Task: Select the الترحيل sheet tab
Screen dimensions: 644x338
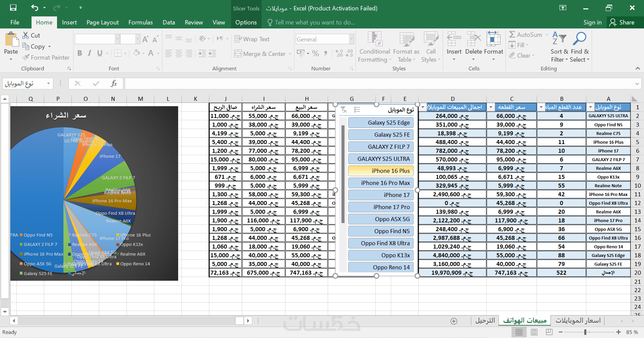Action: (485, 321)
